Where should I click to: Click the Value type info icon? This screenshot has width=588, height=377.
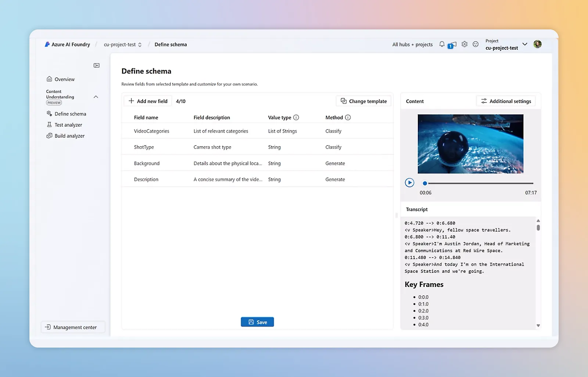[x=296, y=118]
